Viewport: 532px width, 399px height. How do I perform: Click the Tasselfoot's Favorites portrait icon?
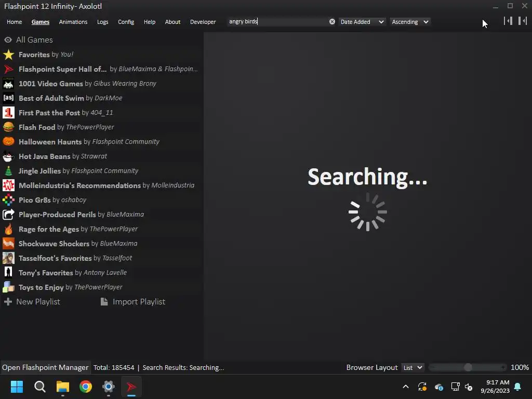click(x=8, y=258)
